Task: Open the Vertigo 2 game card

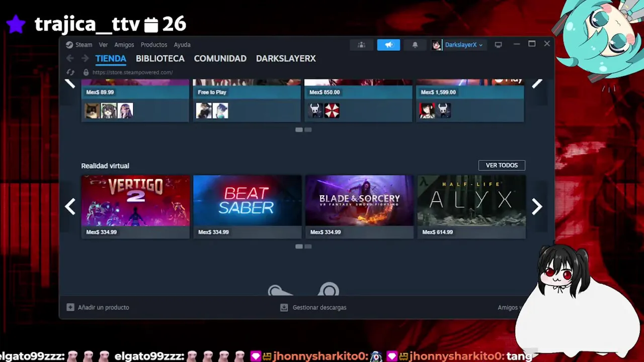Action: point(135,206)
